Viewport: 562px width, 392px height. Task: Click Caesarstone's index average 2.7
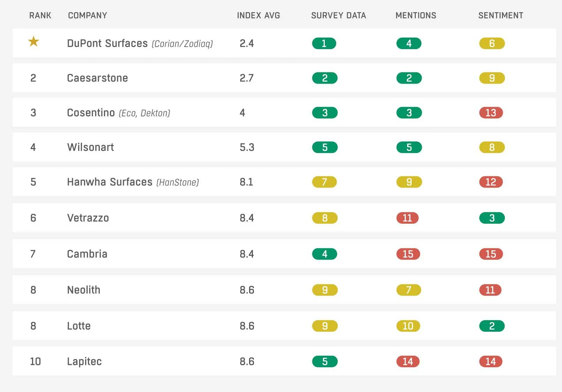click(247, 78)
